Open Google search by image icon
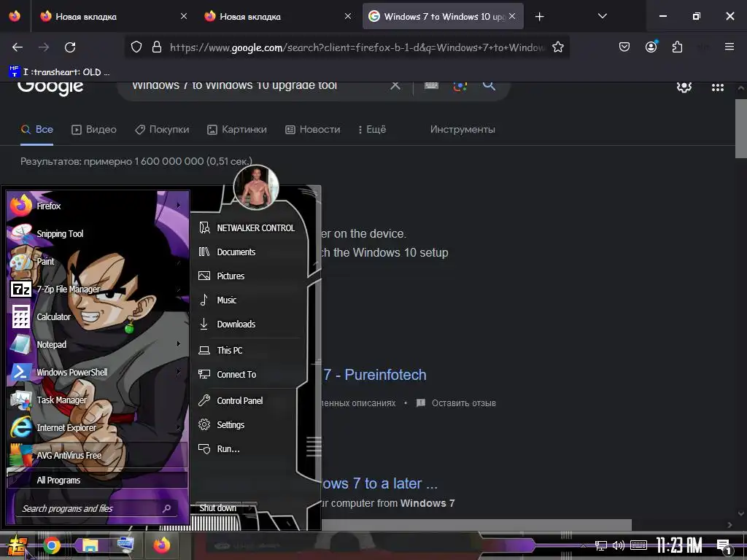Image resolution: width=747 pixels, height=560 pixels. click(460, 86)
